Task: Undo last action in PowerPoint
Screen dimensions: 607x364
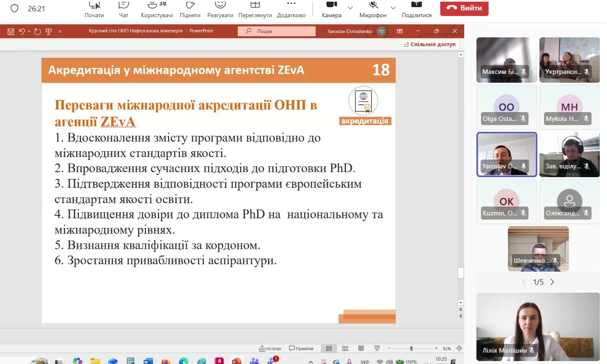Action: 22,31
